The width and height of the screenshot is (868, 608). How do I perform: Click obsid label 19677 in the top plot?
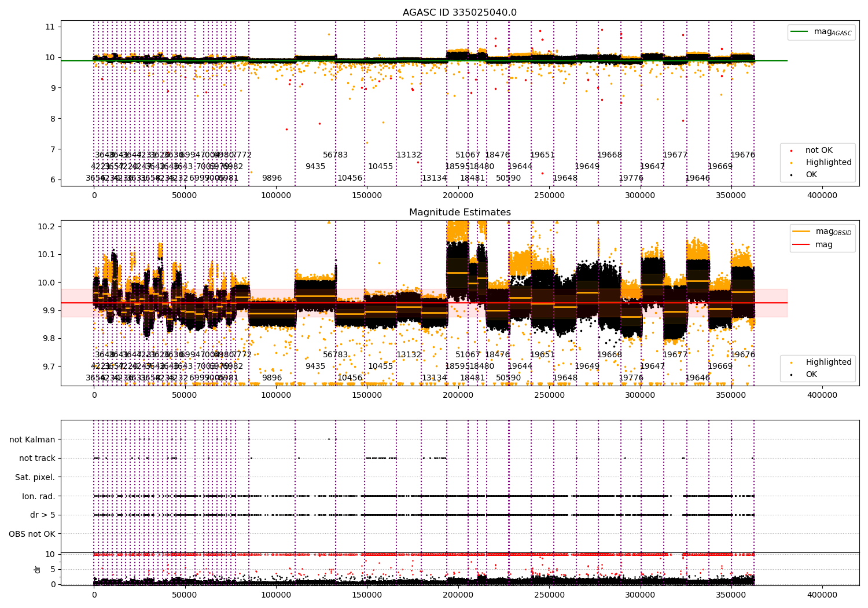[675, 155]
